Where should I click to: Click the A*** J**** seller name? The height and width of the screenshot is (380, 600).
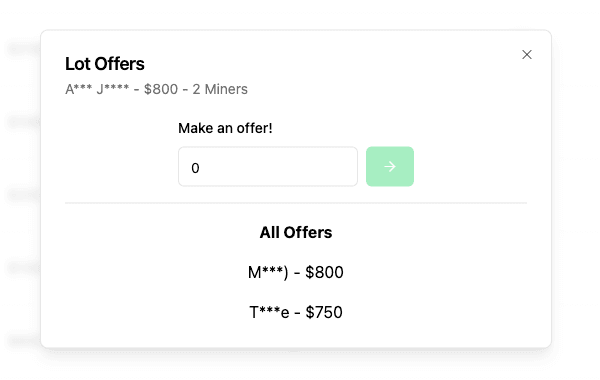point(97,89)
